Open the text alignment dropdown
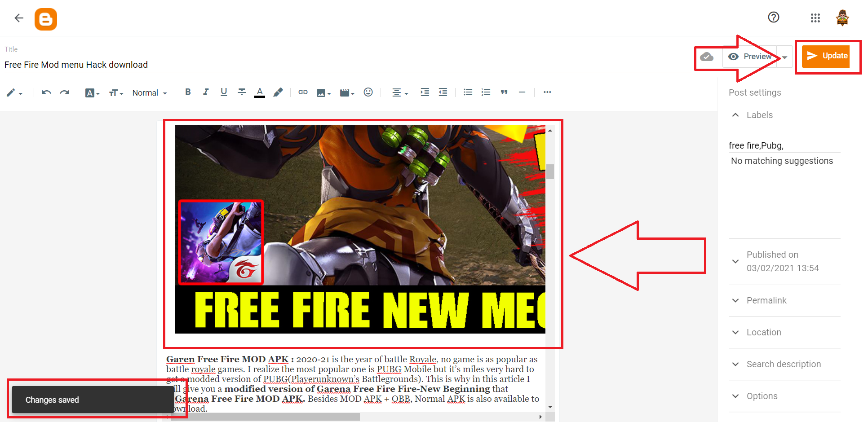This screenshot has height=422, width=868. pyautogui.click(x=400, y=93)
